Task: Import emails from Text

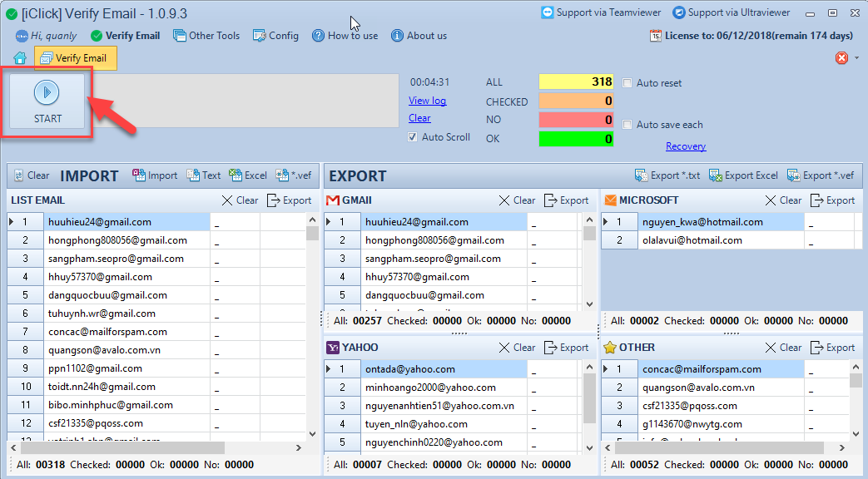Action: 204,175
